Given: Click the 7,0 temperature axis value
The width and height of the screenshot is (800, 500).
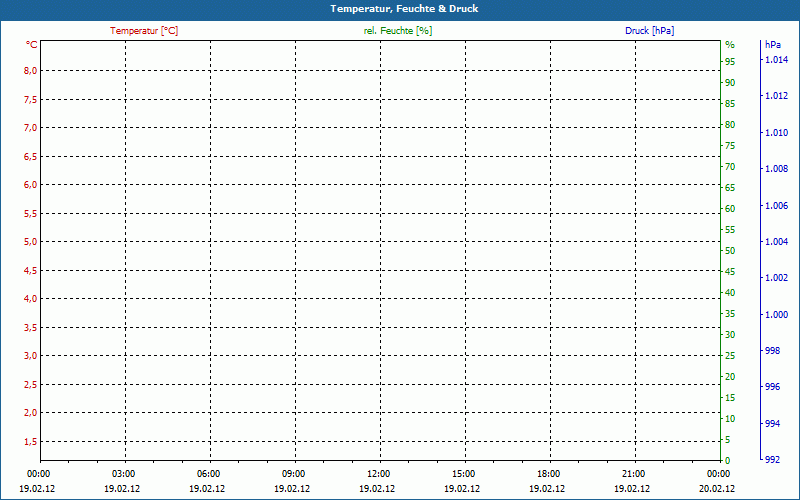Looking at the screenshot, I should coord(31,128).
